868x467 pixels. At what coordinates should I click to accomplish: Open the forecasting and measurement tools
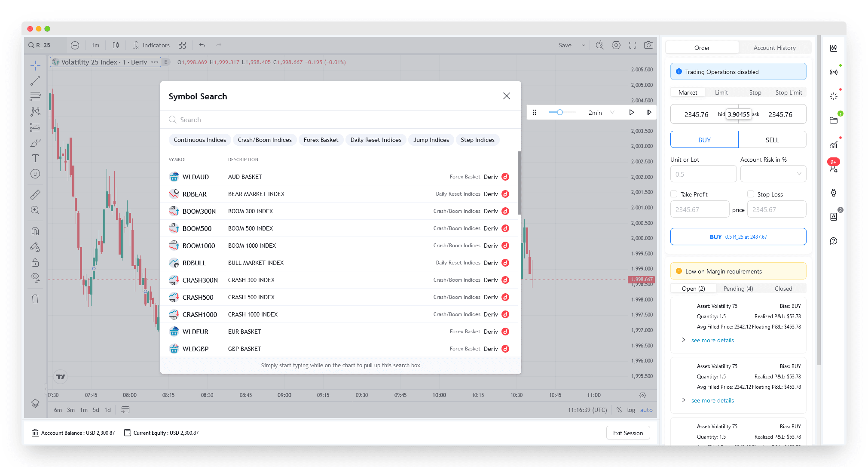(x=35, y=127)
